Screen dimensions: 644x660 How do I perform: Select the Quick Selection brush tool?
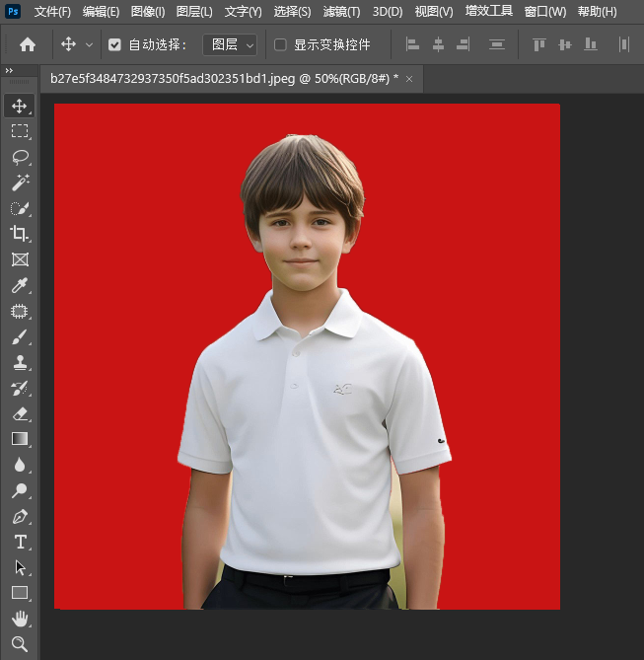20,208
